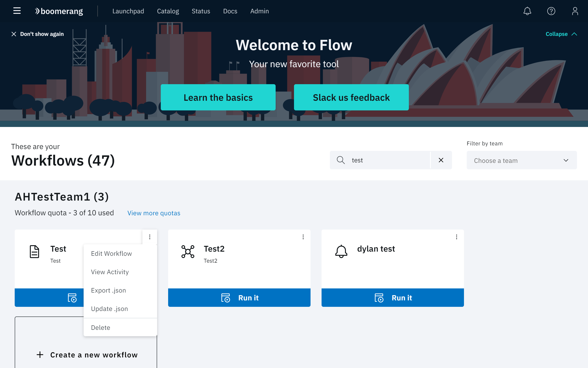Click the run icon on dylan test card
The image size is (588, 368).
click(379, 298)
